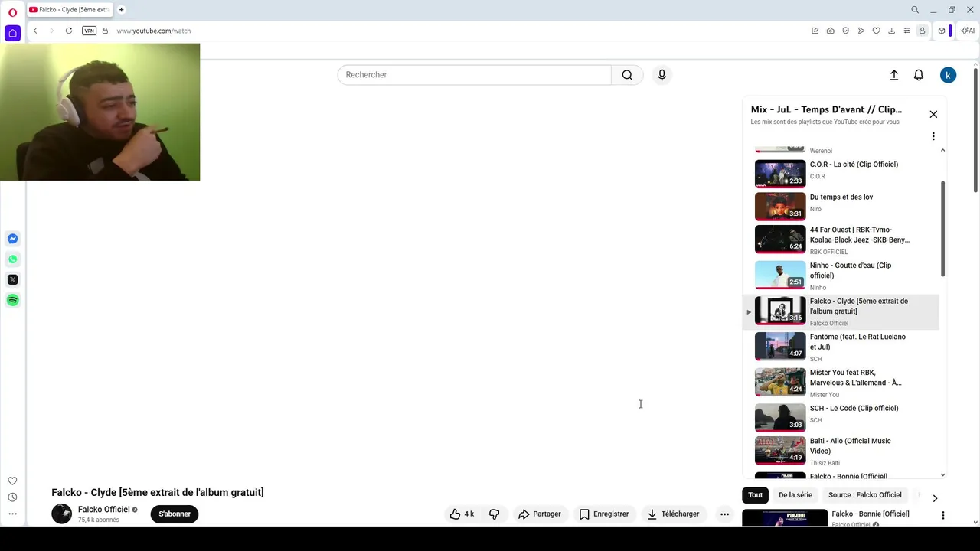Start voice search with microphone
The width and height of the screenshot is (980, 551).
tap(662, 75)
